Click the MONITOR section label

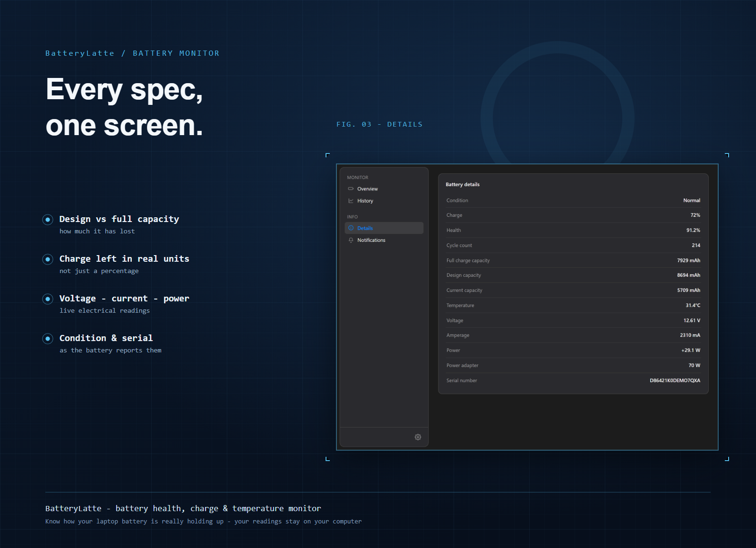pos(358,178)
